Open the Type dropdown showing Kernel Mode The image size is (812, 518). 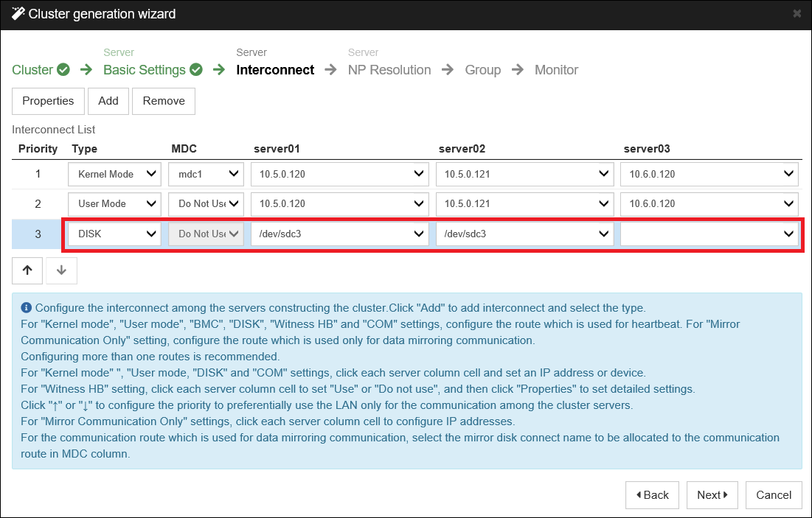pos(114,174)
